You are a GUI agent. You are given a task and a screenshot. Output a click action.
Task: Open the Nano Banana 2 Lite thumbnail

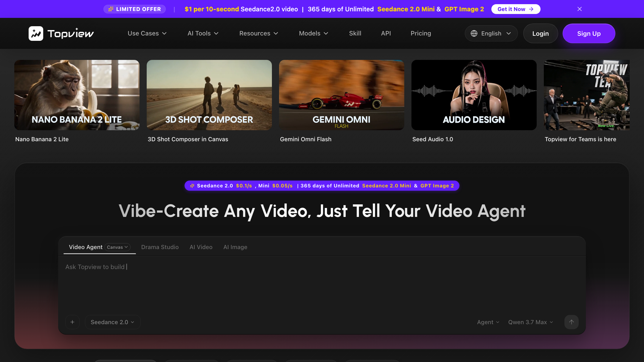point(77,95)
